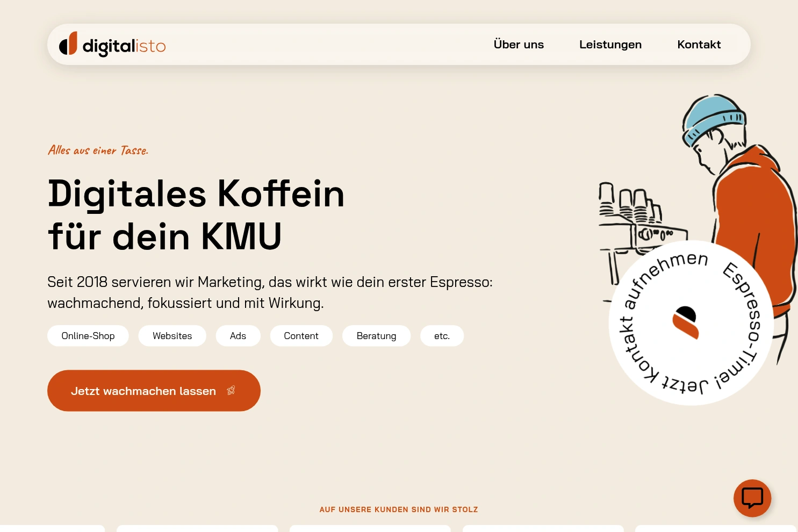Select the Online-Shop tag
Viewport: 798px width, 532px height.
pos(88,335)
